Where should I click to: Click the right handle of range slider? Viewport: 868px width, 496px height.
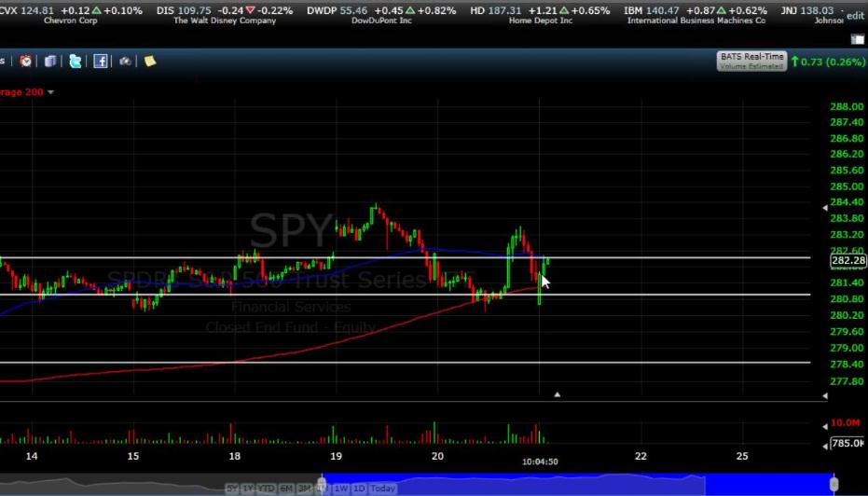(x=834, y=483)
